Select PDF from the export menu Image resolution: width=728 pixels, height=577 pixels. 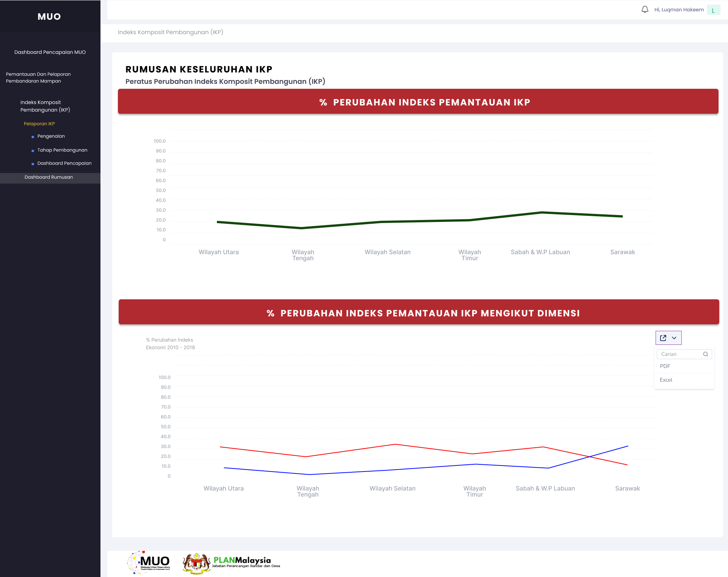pos(665,366)
